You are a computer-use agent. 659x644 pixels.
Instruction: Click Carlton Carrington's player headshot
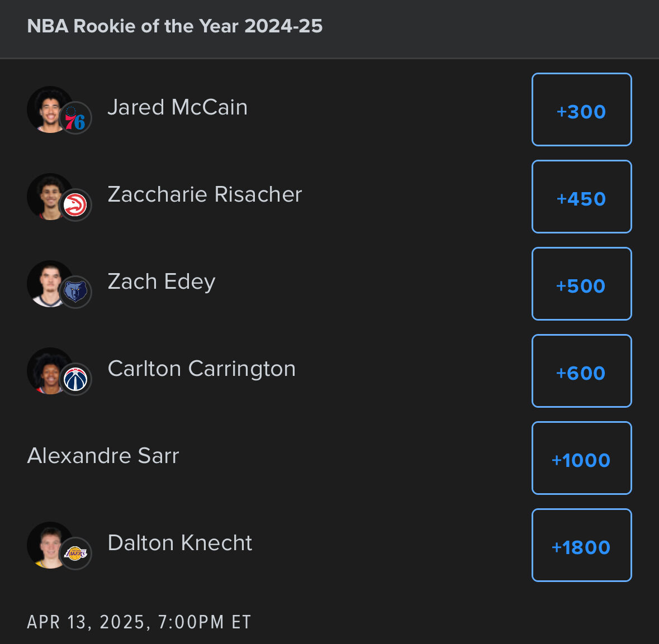coord(48,370)
